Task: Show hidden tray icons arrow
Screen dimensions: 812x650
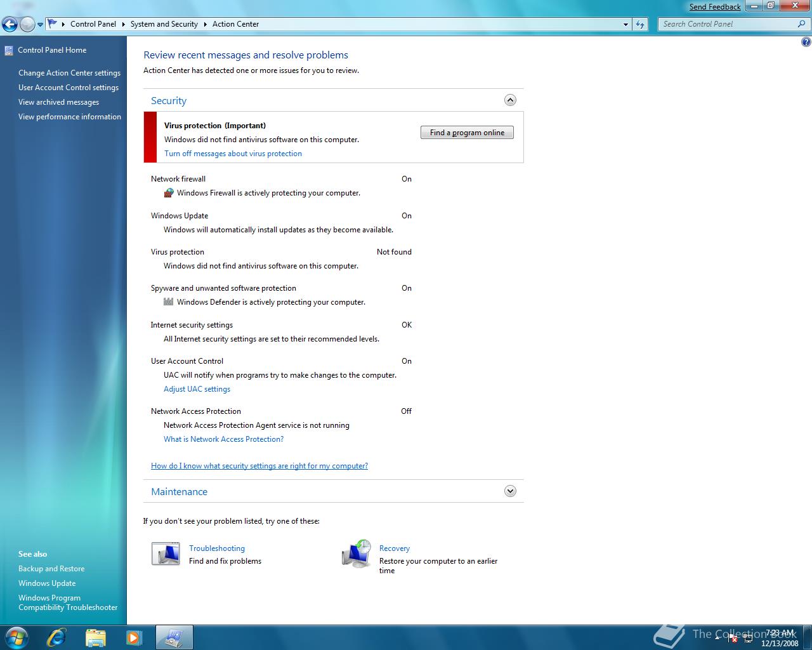Action: pyautogui.click(x=717, y=638)
